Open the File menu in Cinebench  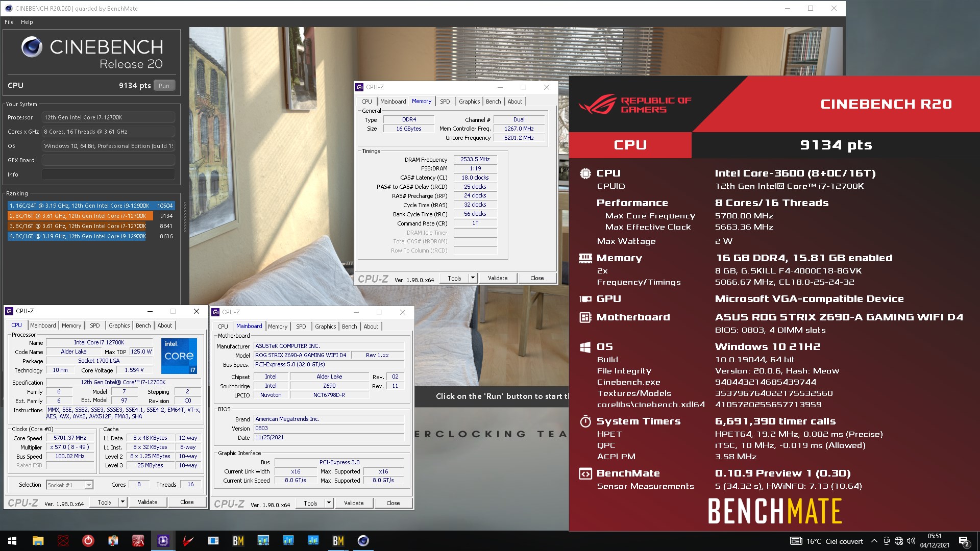pyautogui.click(x=9, y=22)
